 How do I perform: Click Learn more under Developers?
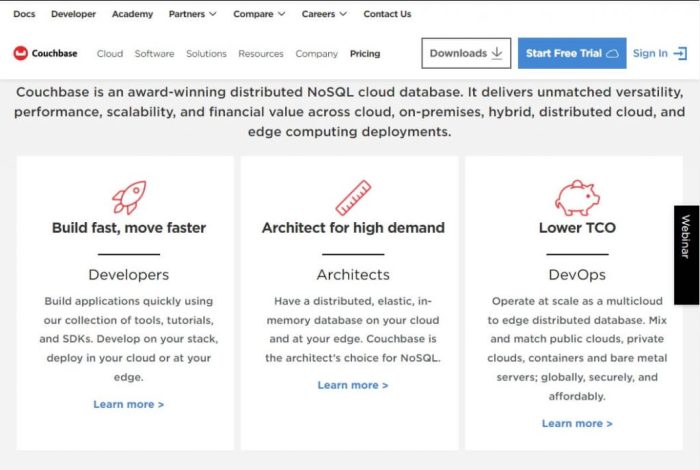coord(129,404)
